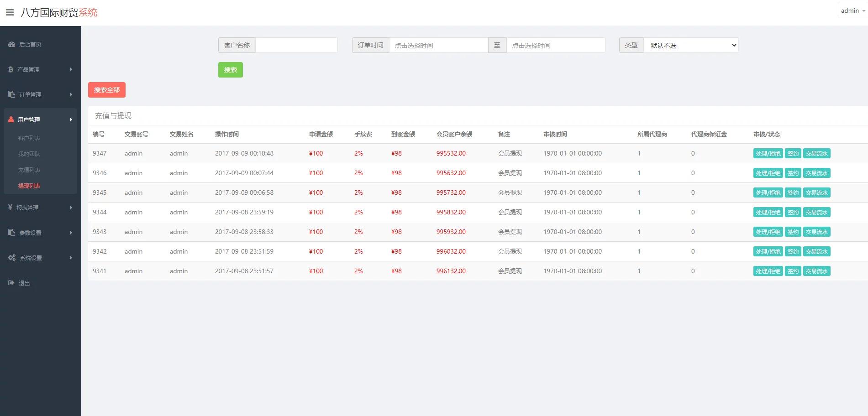868x416 pixels.
Task: Expand the 产品管理 submenu arrow
Action: pyautogui.click(x=71, y=69)
